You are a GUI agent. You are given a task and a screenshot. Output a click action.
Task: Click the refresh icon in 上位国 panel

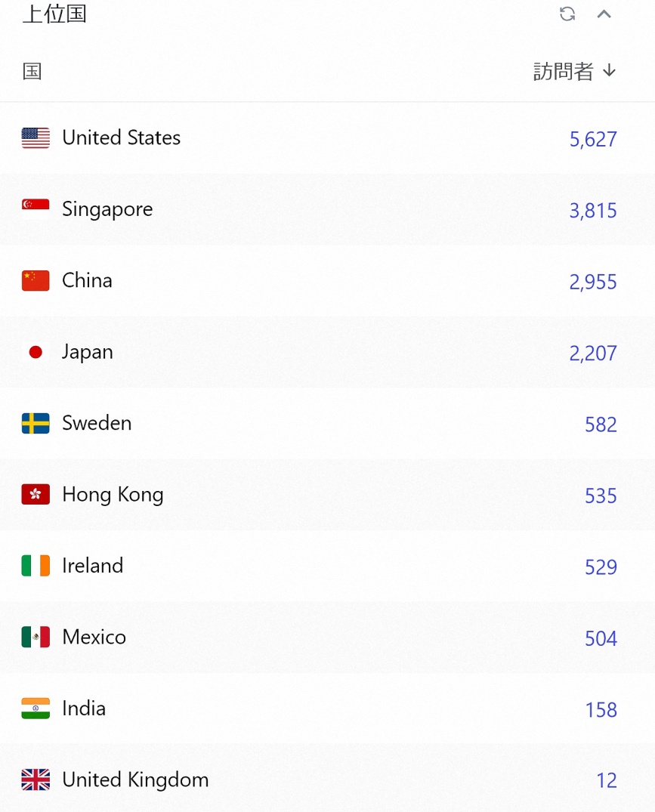(x=567, y=14)
